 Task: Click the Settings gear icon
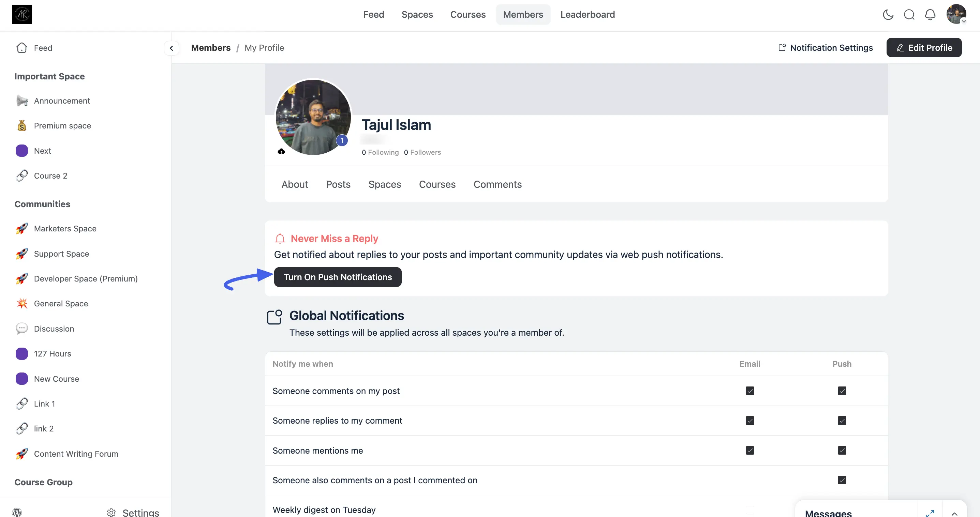[x=111, y=513]
